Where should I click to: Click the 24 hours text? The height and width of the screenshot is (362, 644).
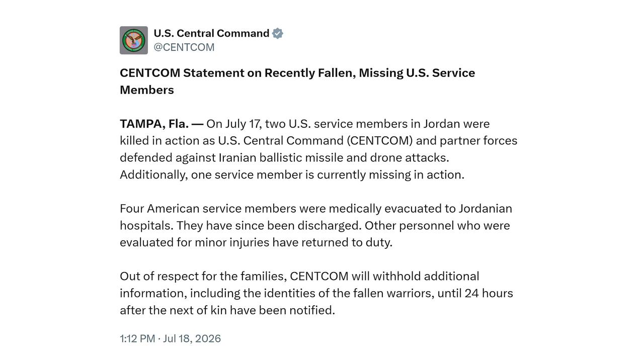point(489,293)
